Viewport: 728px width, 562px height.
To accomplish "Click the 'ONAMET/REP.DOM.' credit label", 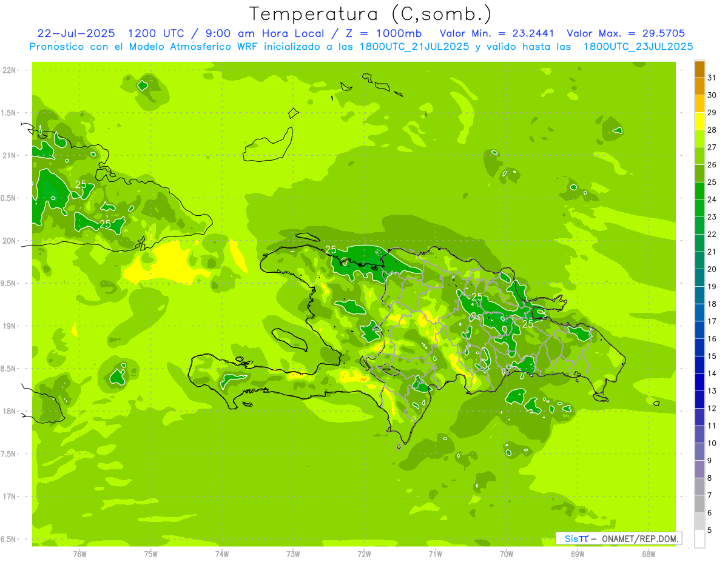I will [x=641, y=538].
